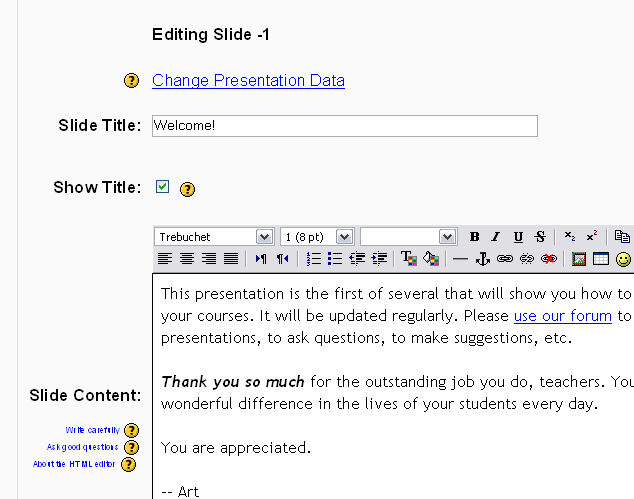Click into the Slide Title field
The width and height of the screenshot is (634, 499).
(x=344, y=126)
